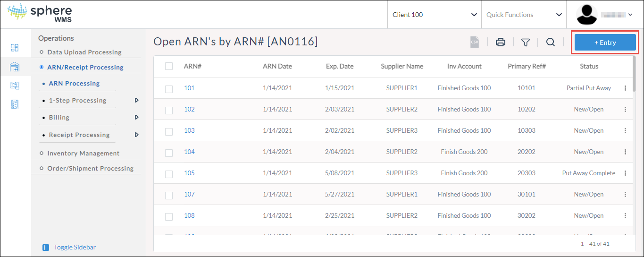
Task: Select 1-Step Processing menu item
Action: (77, 100)
